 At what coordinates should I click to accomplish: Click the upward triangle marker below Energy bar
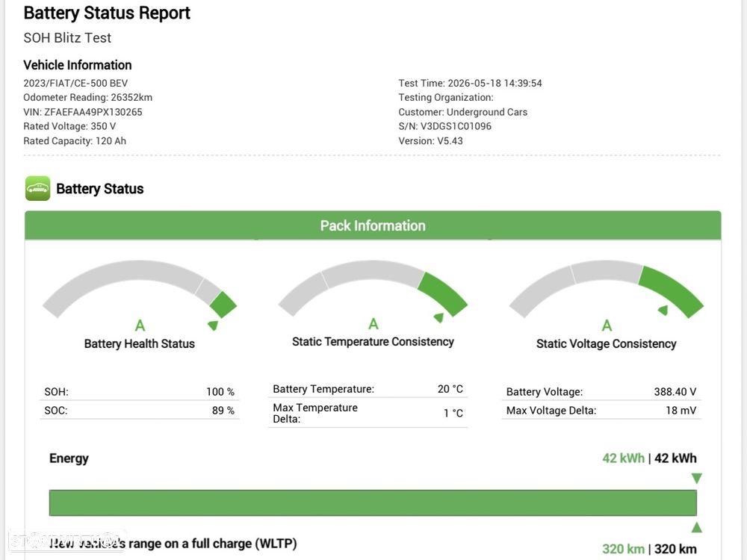tap(696, 527)
